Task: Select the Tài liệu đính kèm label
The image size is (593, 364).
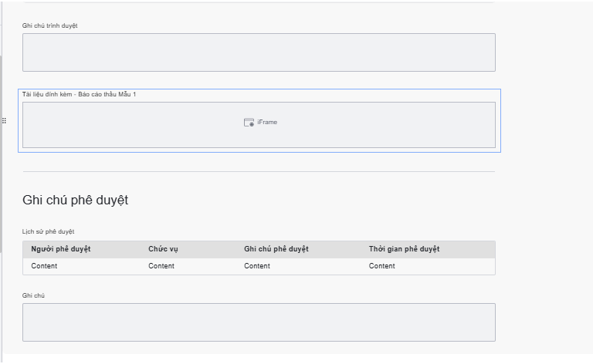Action: (79, 94)
